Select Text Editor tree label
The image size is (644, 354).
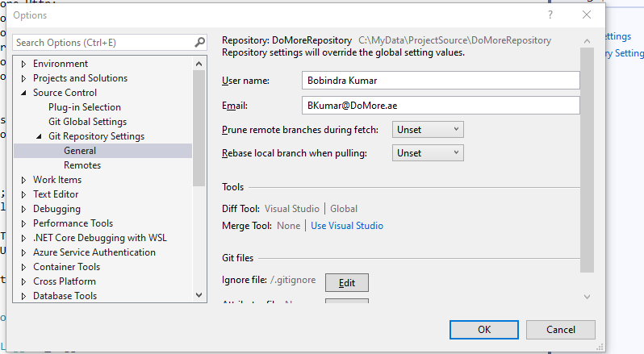(x=56, y=194)
